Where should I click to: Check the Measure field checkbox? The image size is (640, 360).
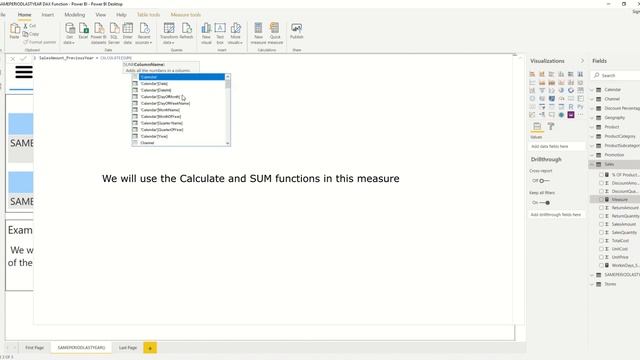point(601,199)
